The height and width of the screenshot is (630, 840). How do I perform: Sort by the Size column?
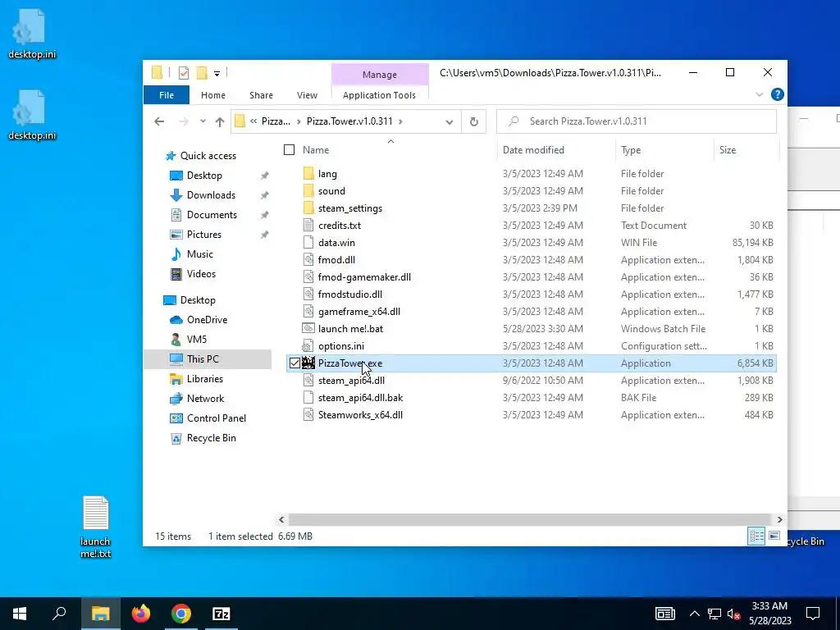(x=728, y=150)
